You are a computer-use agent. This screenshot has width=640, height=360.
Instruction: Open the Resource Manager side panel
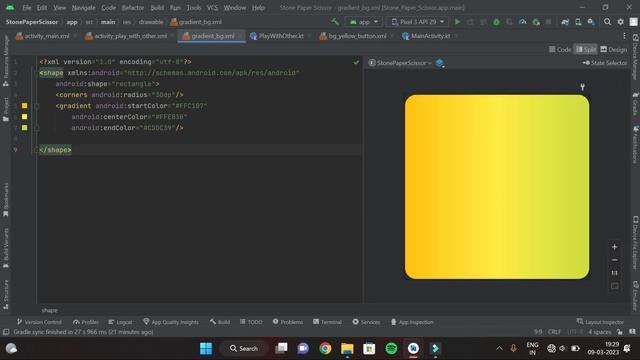[x=6, y=60]
